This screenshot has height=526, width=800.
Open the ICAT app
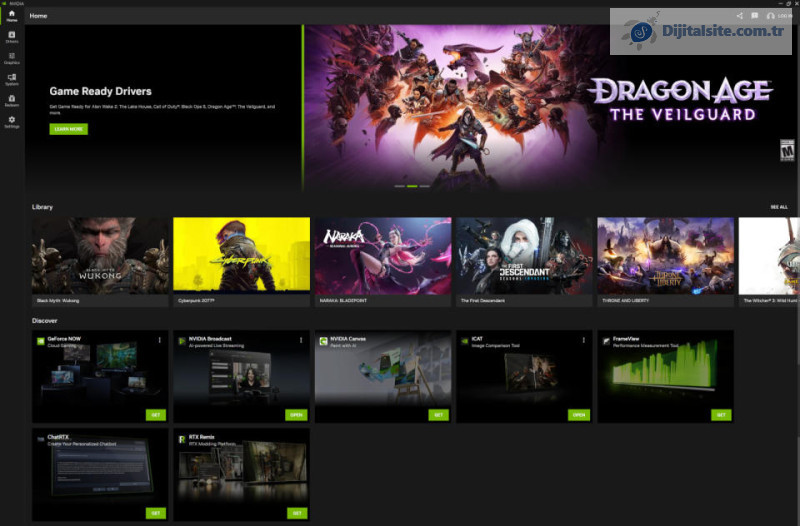pyautogui.click(x=579, y=415)
